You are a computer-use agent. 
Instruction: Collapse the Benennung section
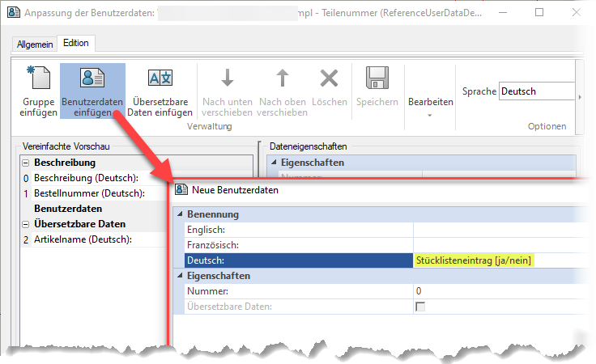point(180,214)
